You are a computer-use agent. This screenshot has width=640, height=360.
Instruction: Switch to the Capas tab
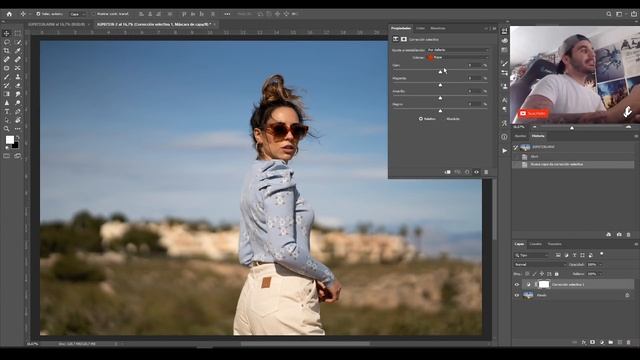pos(519,244)
